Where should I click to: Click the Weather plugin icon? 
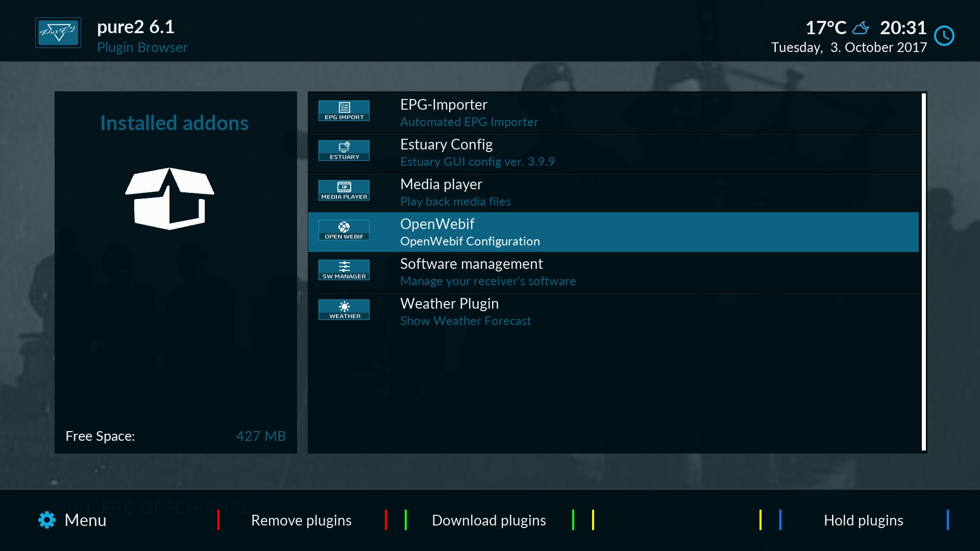coord(344,310)
